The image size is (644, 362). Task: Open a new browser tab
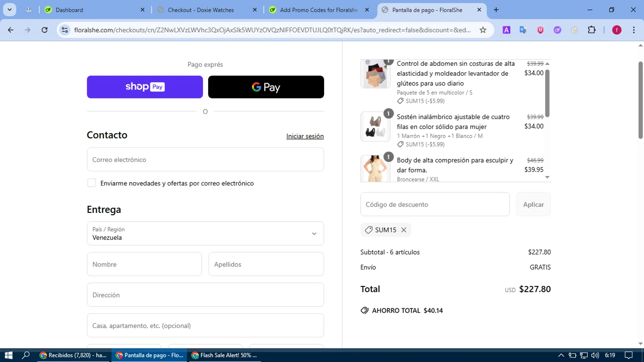coord(496,9)
